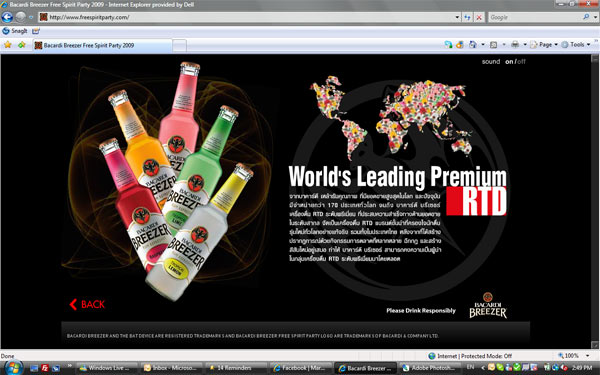Click the SnagIt window capture icon
Image resolution: width=600 pixels, height=375 pixels.
click(36, 31)
